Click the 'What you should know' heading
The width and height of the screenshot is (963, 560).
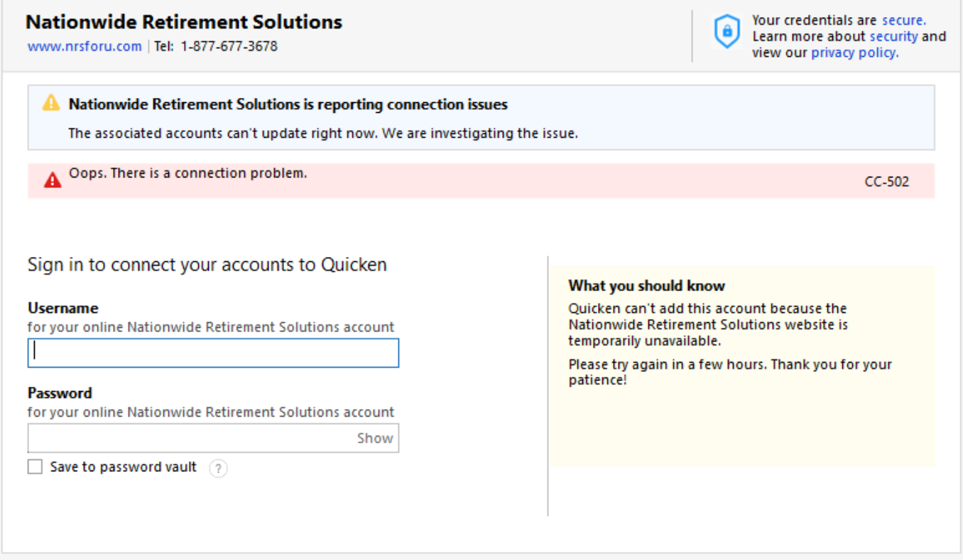(646, 286)
